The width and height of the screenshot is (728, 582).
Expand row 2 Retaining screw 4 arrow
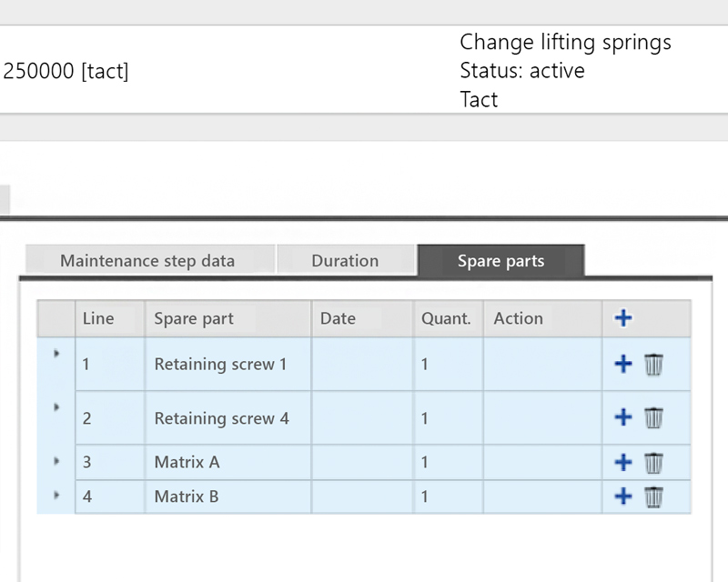coord(56,406)
